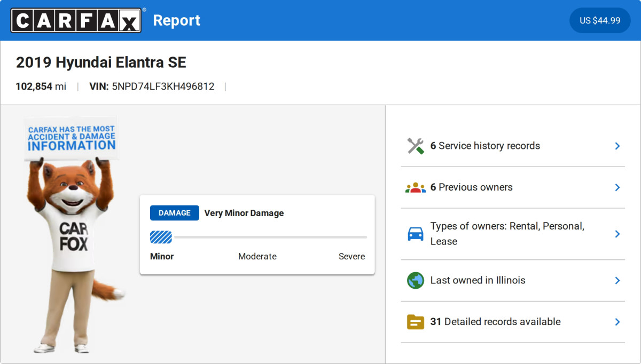
Task: Click the previous owners people icon
Action: tap(415, 187)
